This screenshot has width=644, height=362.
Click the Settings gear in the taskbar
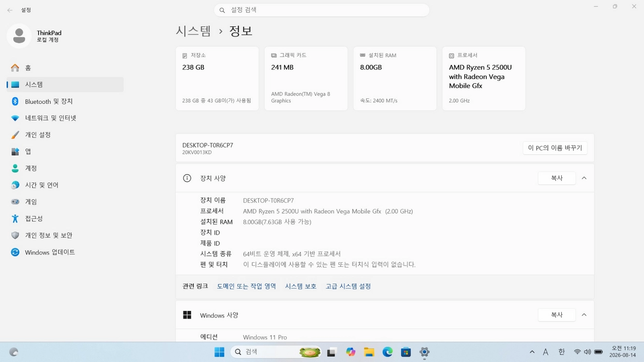click(424, 352)
